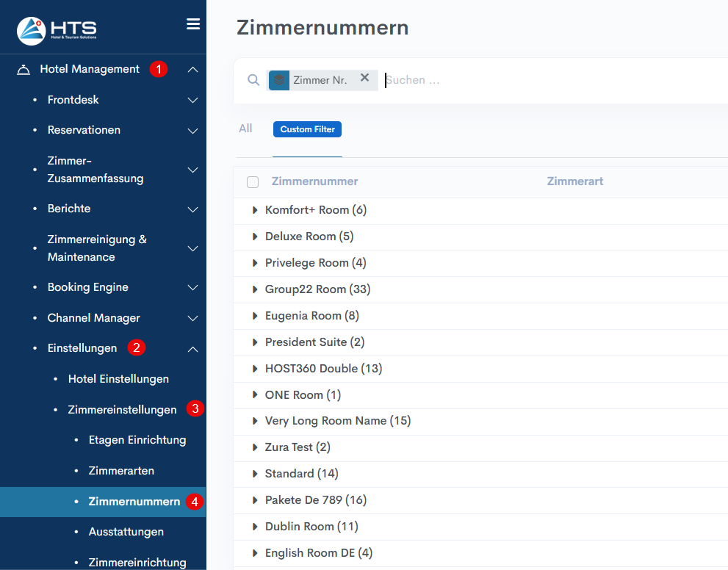Expand the Channel Manager submenu
Screen dimensions: 728x570
(192, 318)
